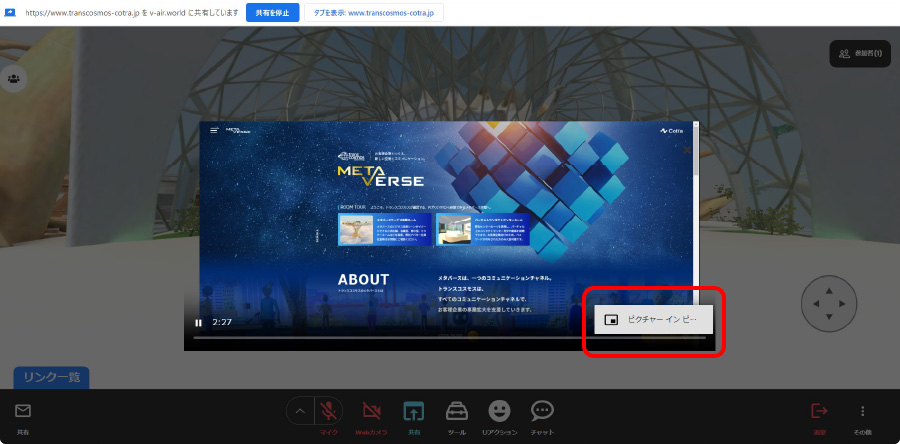Click the second ROOM TOUR room card

click(x=483, y=229)
